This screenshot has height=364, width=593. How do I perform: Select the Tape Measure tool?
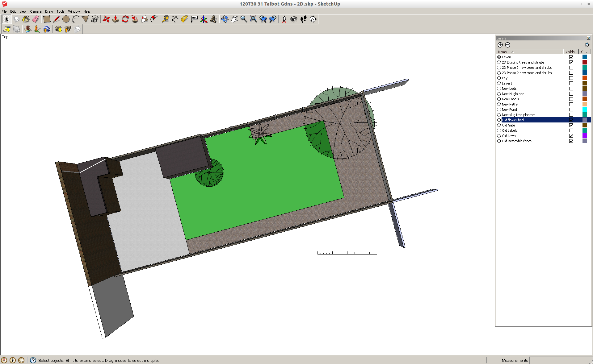(x=165, y=19)
